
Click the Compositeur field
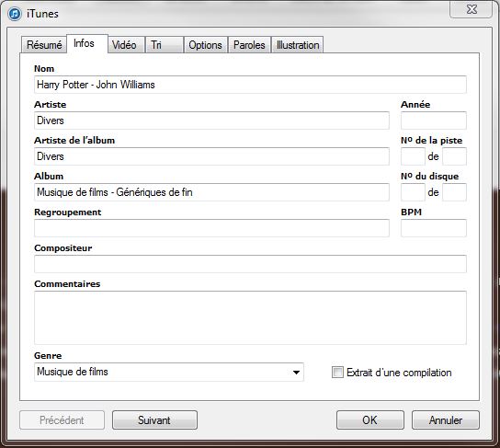[x=250, y=264]
